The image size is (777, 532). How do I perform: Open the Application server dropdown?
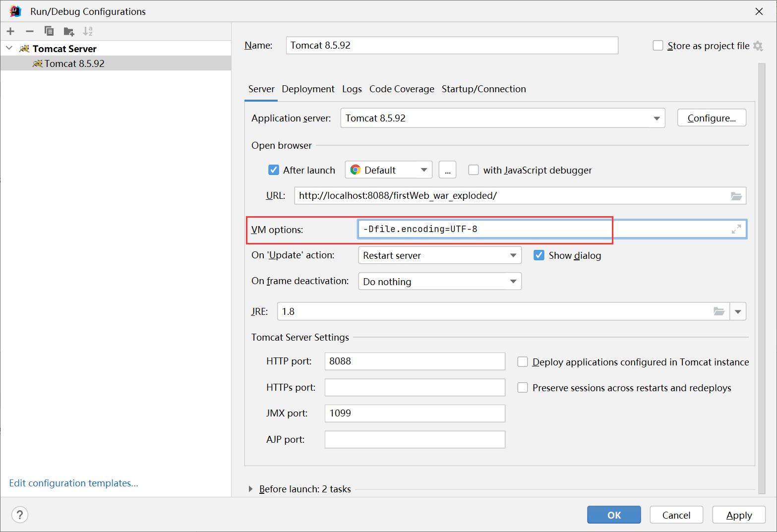click(657, 118)
